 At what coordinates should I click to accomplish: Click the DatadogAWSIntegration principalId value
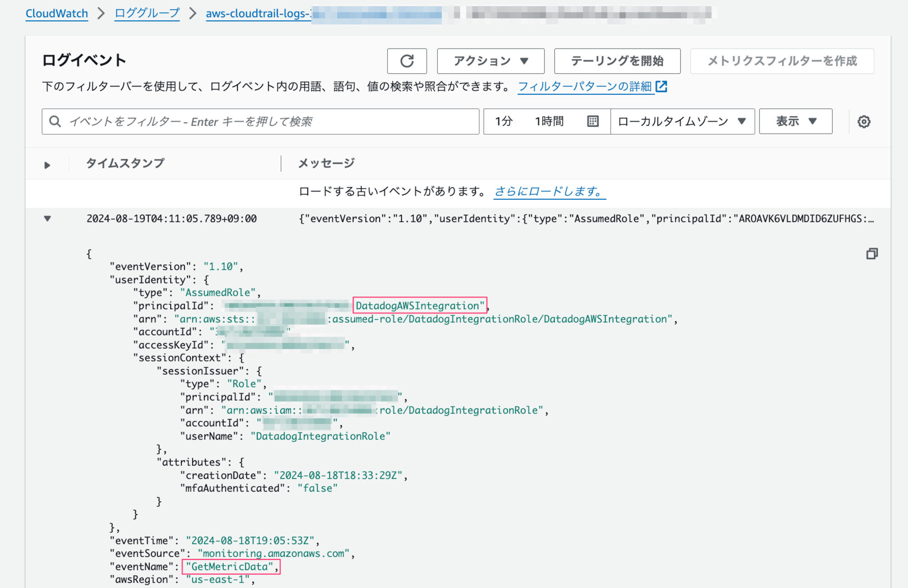pos(419,306)
